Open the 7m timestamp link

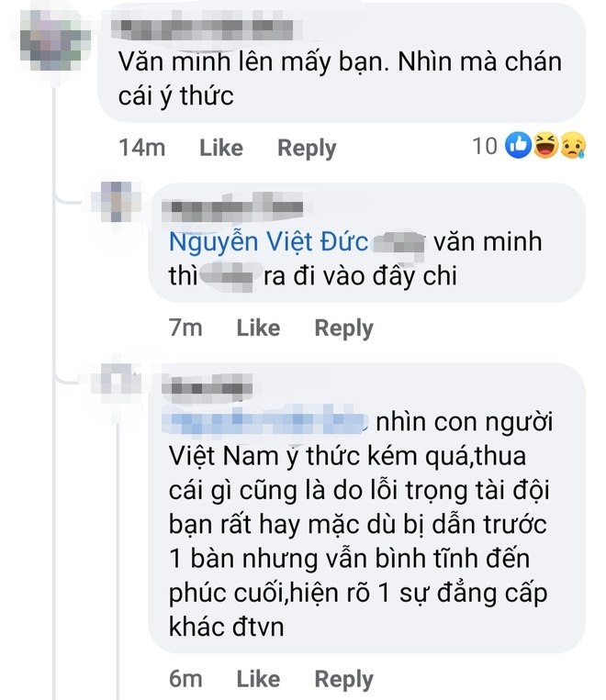[185, 328]
